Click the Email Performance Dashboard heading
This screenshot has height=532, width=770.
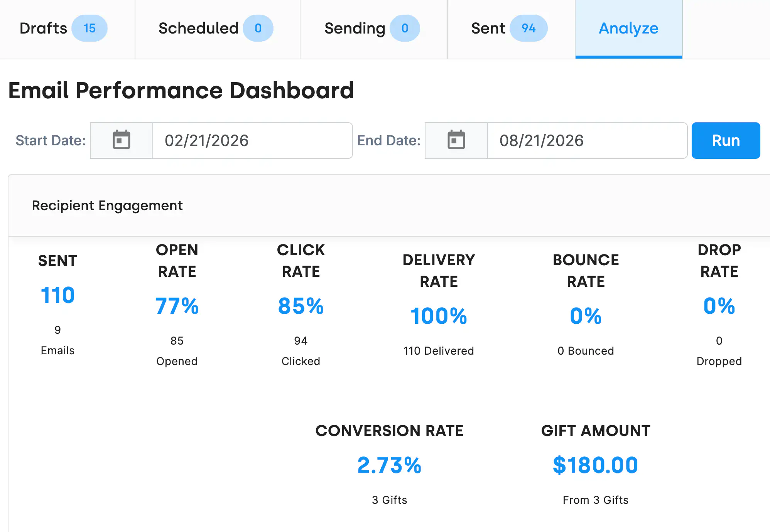181,91
